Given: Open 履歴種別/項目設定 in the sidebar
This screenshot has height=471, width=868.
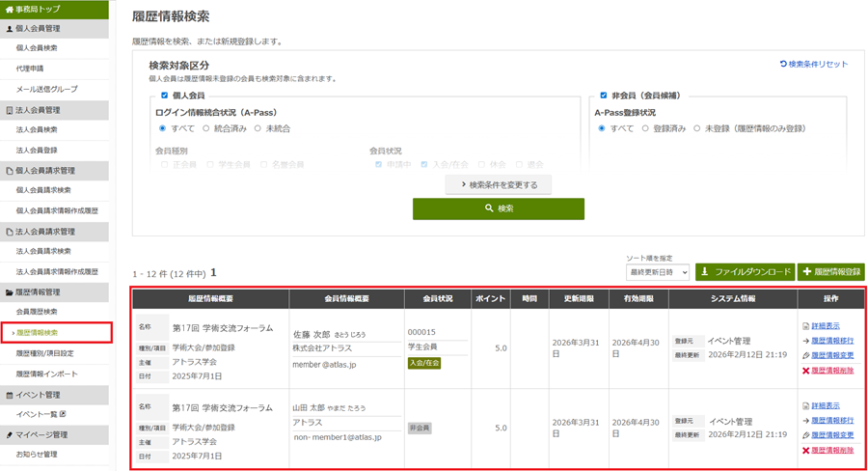Looking at the screenshot, I should [44, 353].
